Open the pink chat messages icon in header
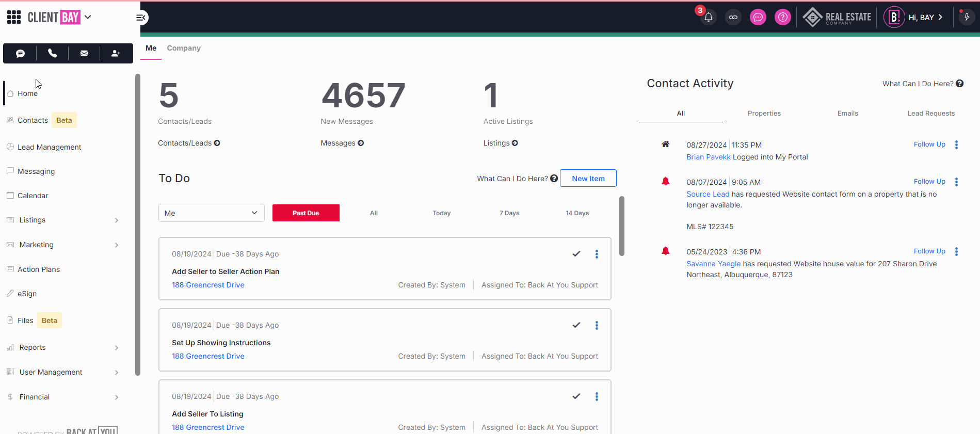This screenshot has height=434, width=980. (758, 17)
